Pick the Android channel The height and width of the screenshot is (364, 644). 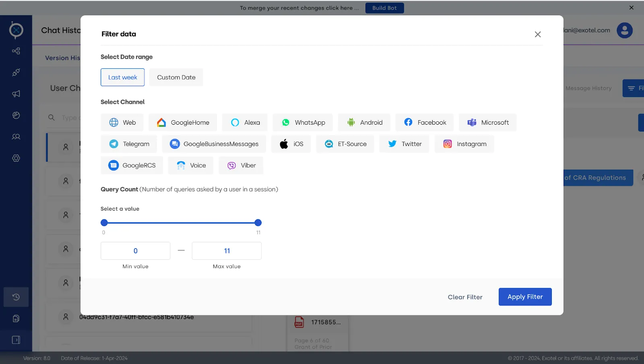(x=364, y=122)
